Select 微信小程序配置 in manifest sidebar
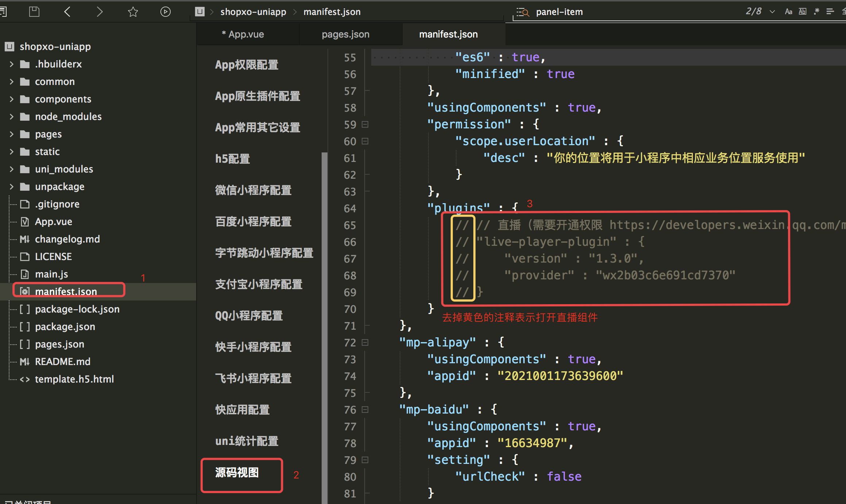Image resolution: width=846 pixels, height=504 pixels. (x=253, y=190)
